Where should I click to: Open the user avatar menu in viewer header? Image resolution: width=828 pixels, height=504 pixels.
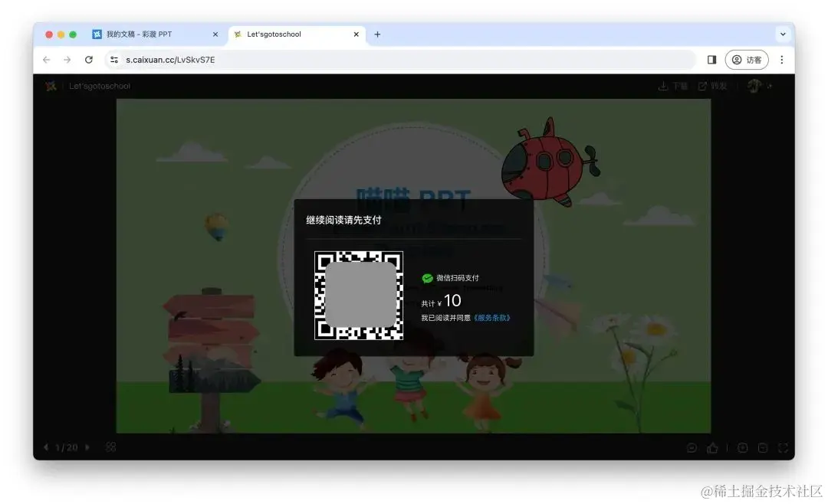pos(755,86)
